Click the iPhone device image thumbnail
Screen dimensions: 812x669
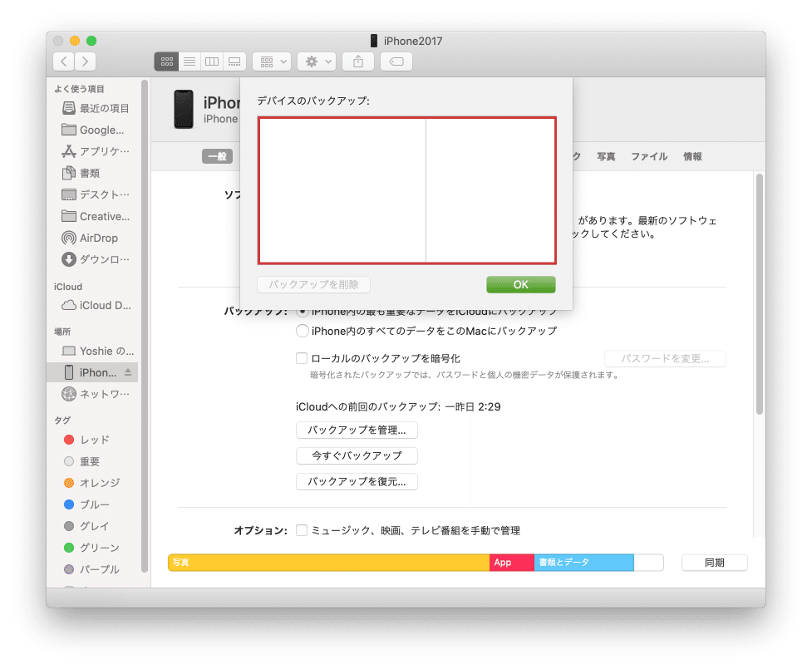(184, 109)
